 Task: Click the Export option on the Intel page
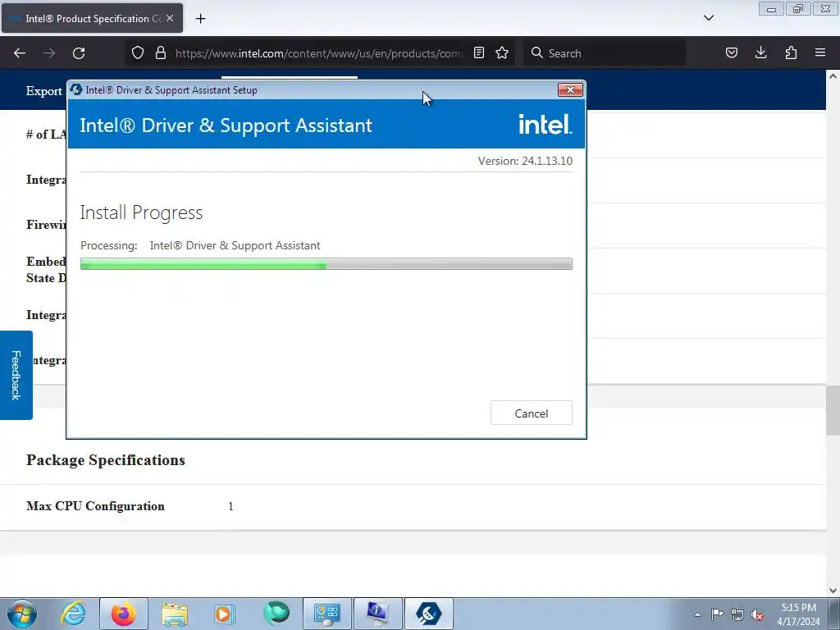(44, 91)
